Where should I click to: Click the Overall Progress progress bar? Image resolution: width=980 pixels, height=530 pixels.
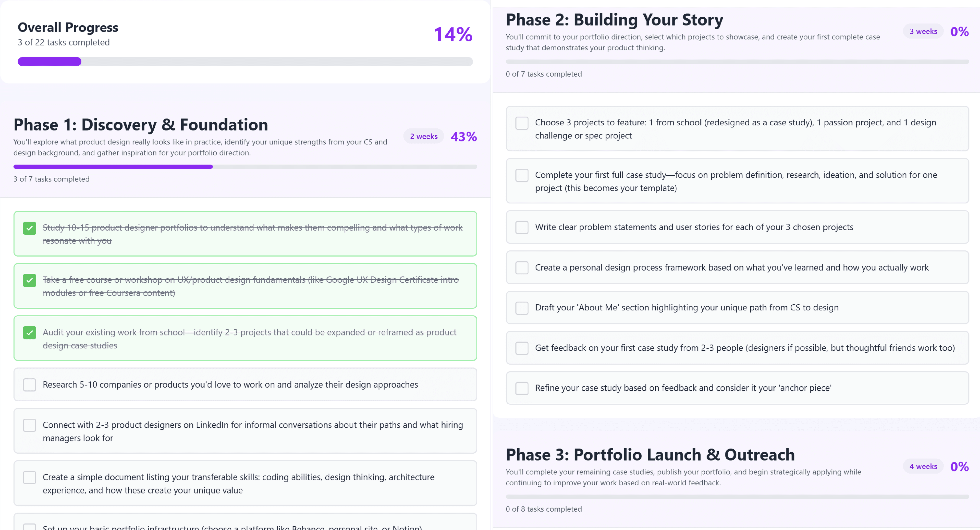[x=245, y=61]
